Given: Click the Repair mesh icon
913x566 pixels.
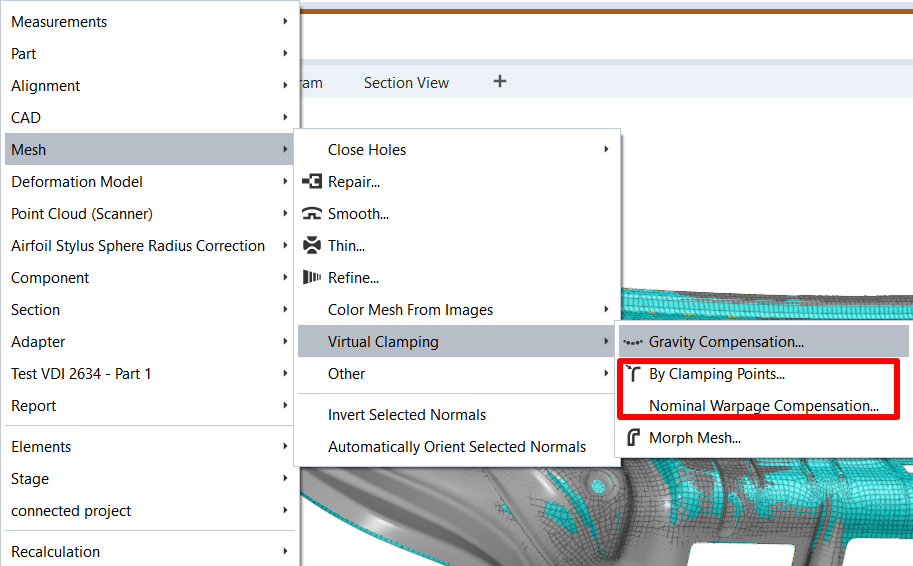Looking at the screenshot, I should [311, 182].
